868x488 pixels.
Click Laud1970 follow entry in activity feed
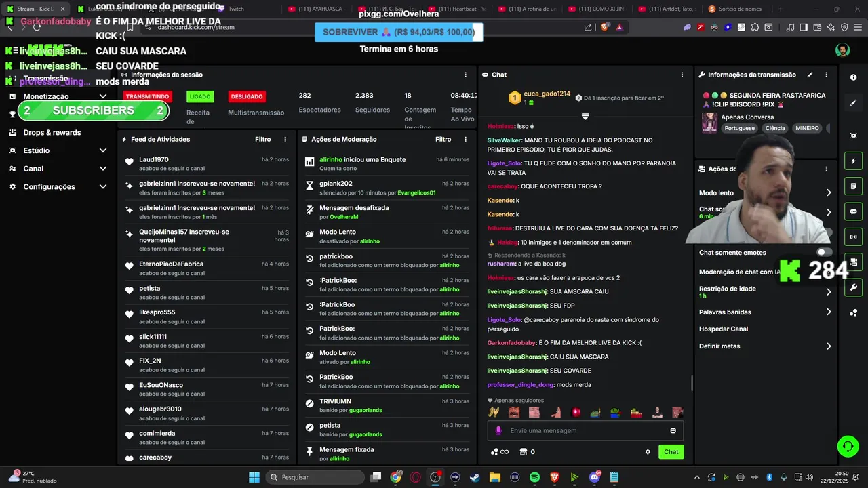pos(207,164)
